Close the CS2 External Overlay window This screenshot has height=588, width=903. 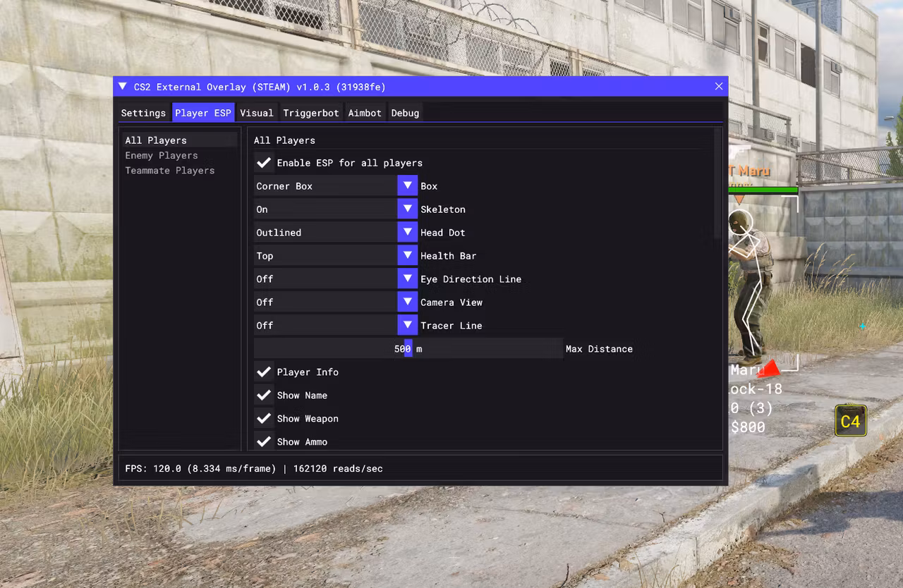point(719,86)
